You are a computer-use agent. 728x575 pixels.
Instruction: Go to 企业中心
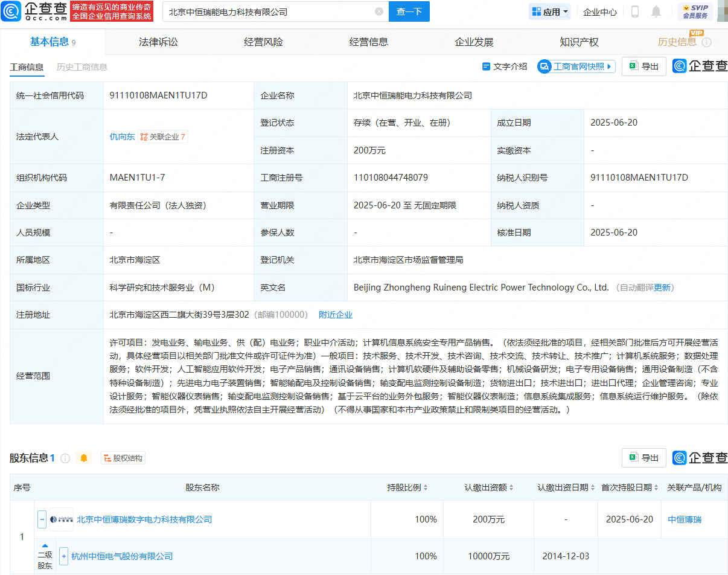click(x=600, y=11)
